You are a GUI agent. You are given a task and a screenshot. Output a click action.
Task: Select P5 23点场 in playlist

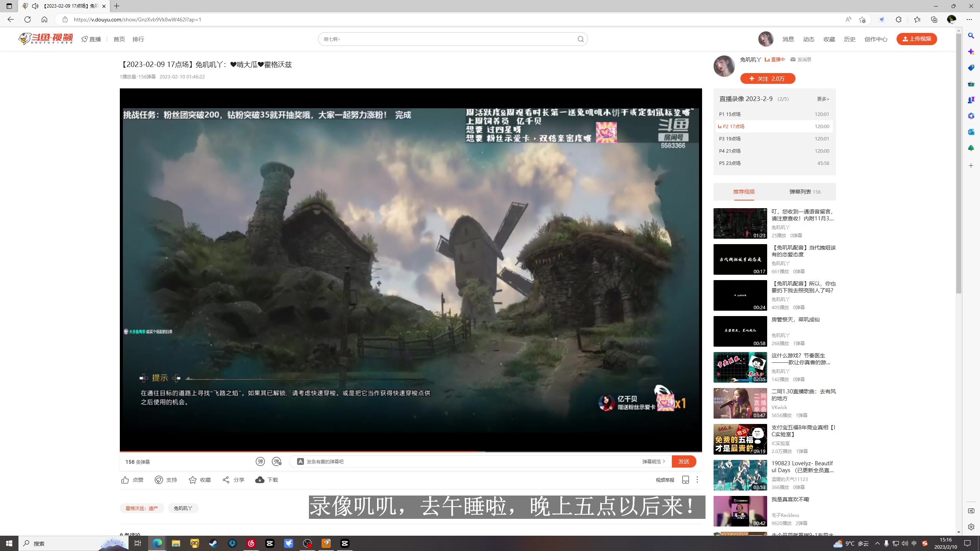point(774,163)
